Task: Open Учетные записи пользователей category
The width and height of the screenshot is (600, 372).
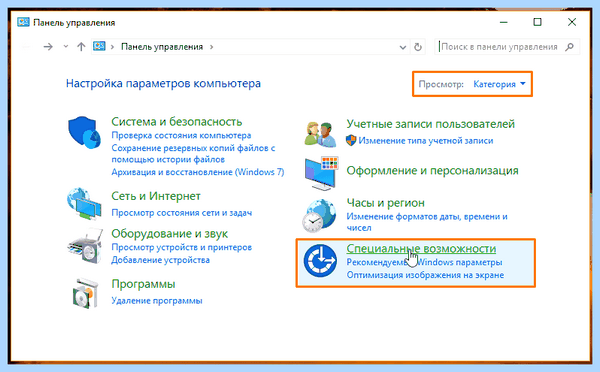Action: pyautogui.click(x=430, y=124)
